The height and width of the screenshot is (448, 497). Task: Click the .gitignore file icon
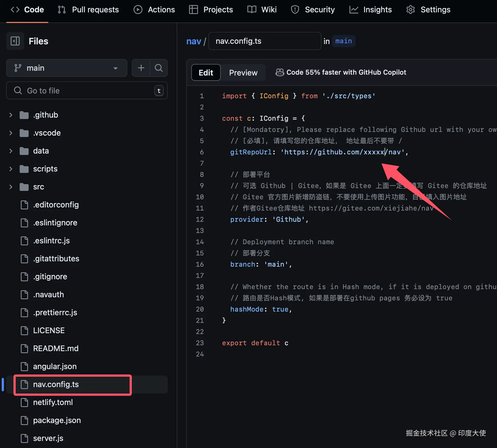pyautogui.click(x=24, y=277)
